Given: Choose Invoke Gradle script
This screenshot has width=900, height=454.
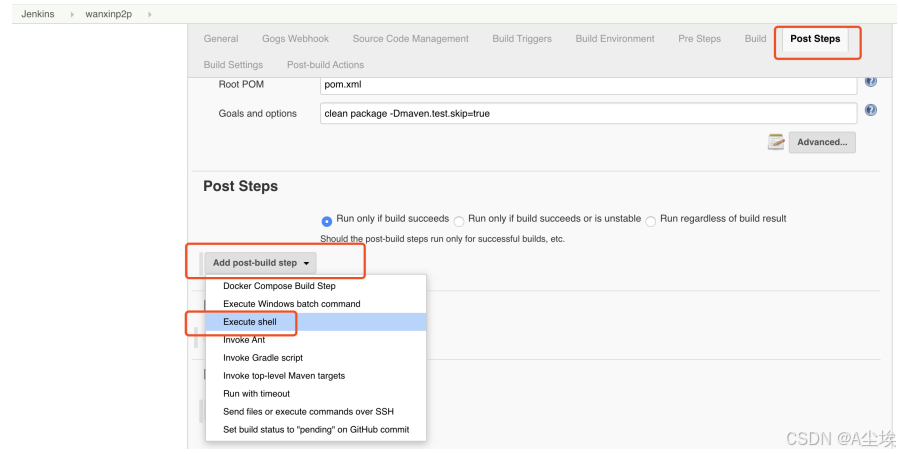Looking at the screenshot, I should [x=316, y=358].
